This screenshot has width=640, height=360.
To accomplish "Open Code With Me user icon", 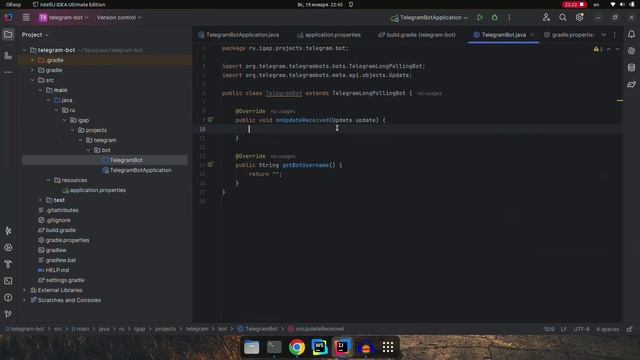I will 546,18.
